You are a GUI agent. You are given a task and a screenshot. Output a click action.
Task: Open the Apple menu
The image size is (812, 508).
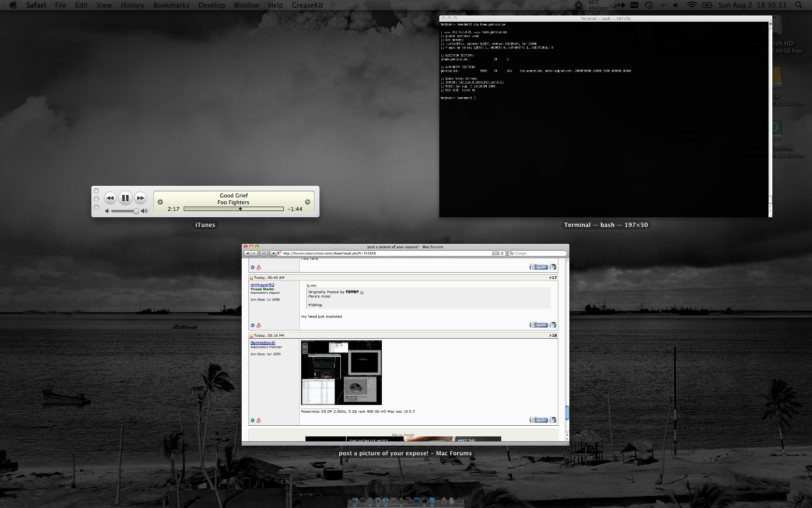coord(13,5)
